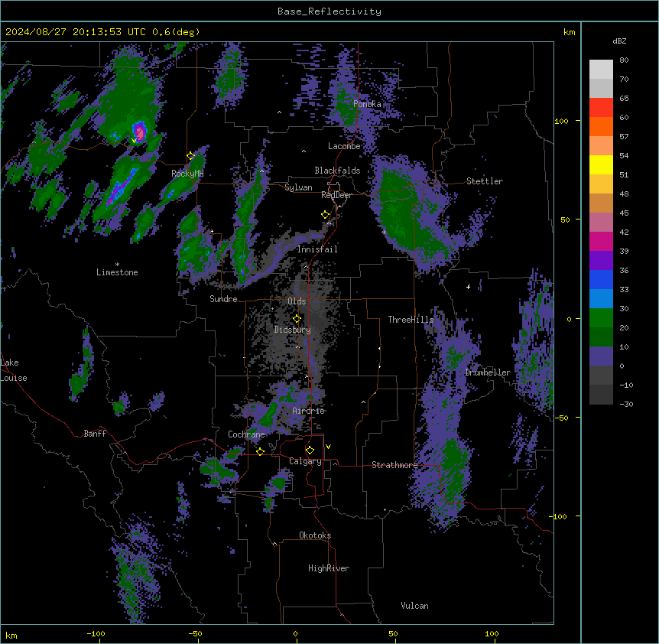The height and width of the screenshot is (644, 659).
Task: Click the Base_Reflectivity title
Action: click(329, 11)
